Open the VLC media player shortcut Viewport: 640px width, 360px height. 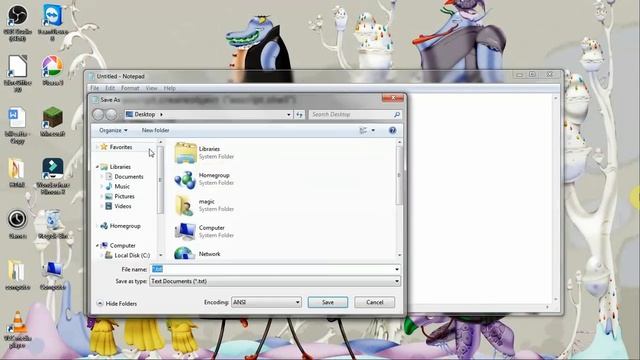(17, 329)
